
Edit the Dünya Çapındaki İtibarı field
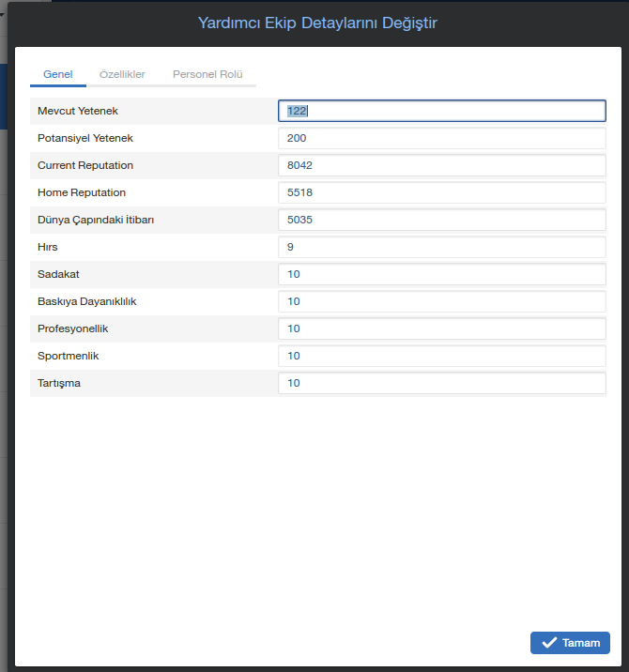(441, 220)
